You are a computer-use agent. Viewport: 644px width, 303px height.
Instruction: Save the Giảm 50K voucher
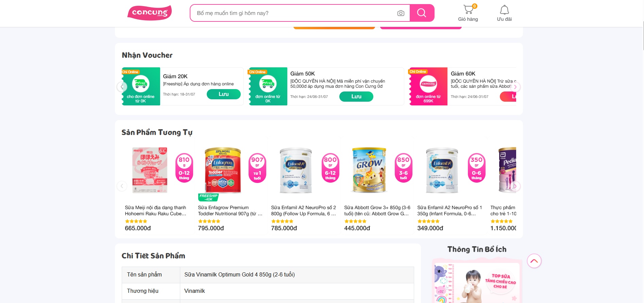click(356, 97)
